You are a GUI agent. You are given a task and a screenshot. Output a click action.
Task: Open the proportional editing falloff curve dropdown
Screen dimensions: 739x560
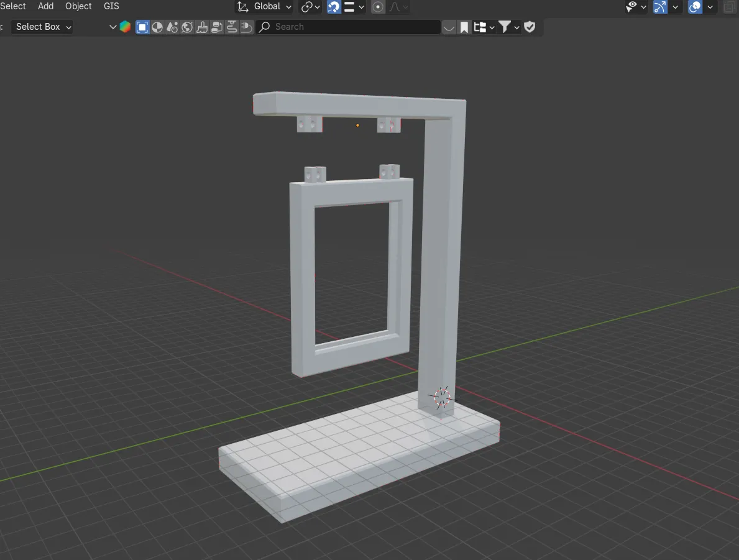point(399,7)
